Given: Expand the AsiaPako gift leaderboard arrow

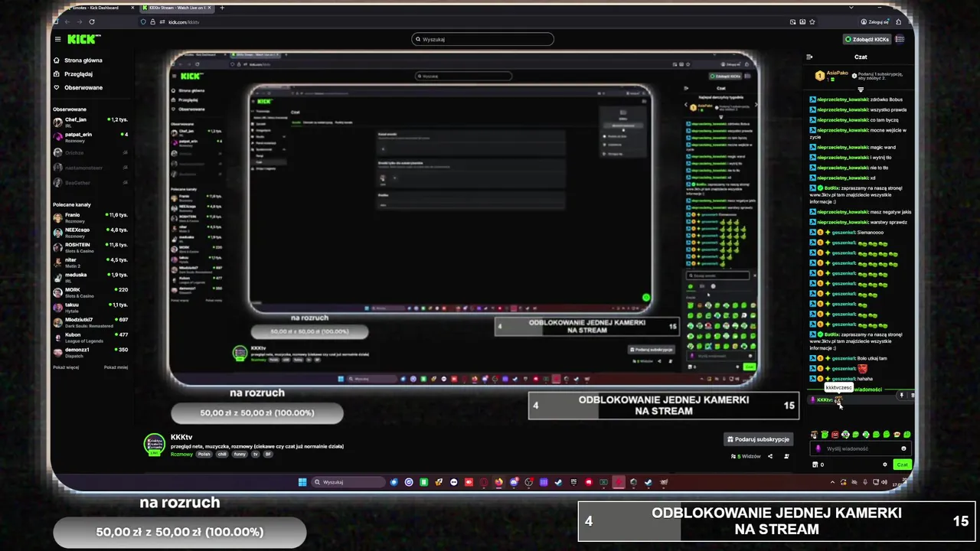Looking at the screenshot, I should [861, 90].
